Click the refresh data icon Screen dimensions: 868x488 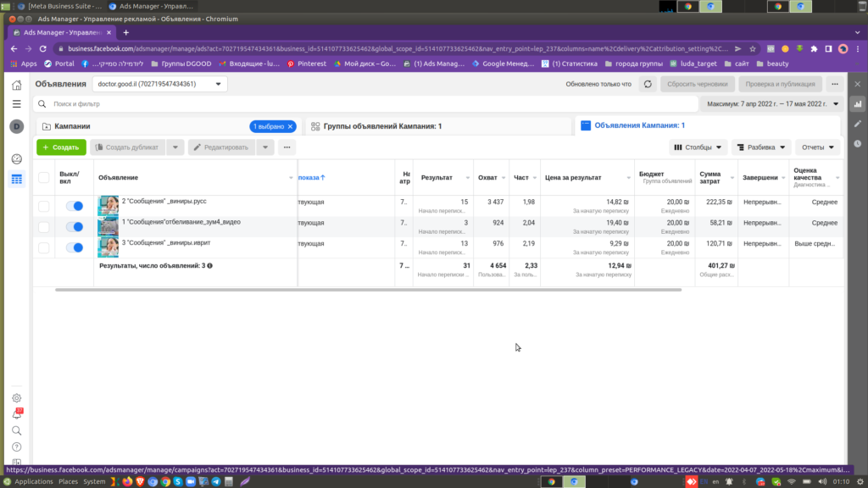648,84
